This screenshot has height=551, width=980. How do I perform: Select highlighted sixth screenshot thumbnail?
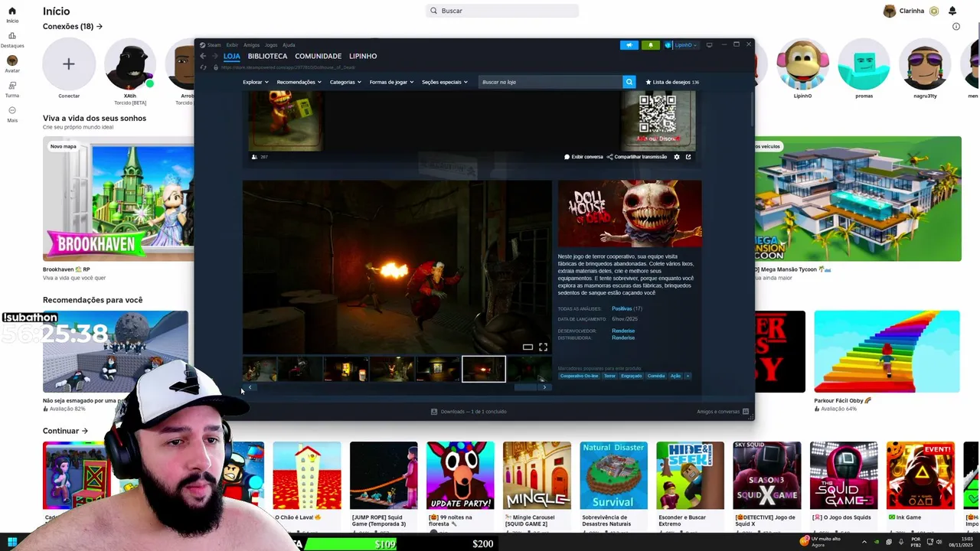[484, 369]
